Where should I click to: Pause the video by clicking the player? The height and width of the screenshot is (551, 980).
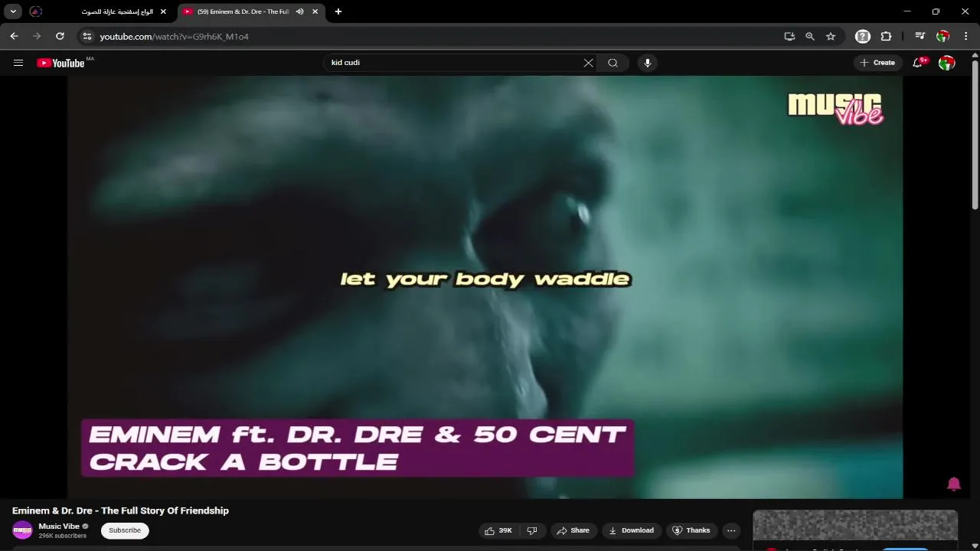click(x=485, y=287)
